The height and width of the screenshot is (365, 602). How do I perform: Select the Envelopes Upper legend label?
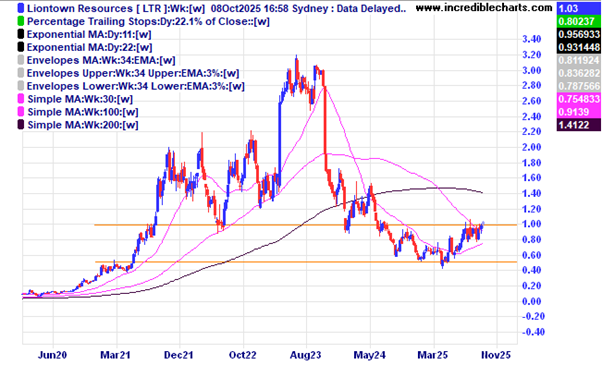(x=133, y=73)
